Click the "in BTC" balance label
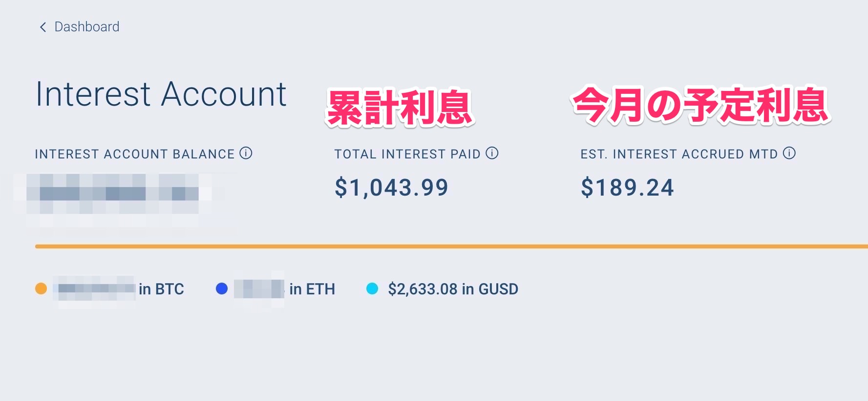 [161, 289]
